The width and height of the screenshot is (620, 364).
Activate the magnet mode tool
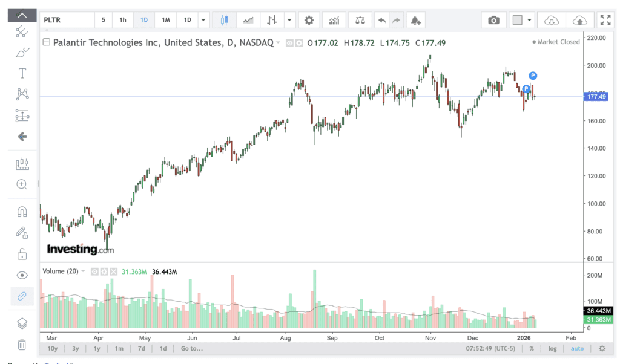[x=22, y=212]
